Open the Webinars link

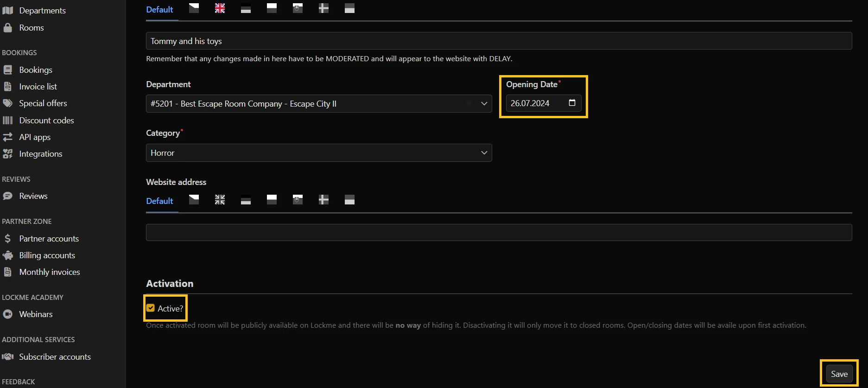[x=36, y=314]
